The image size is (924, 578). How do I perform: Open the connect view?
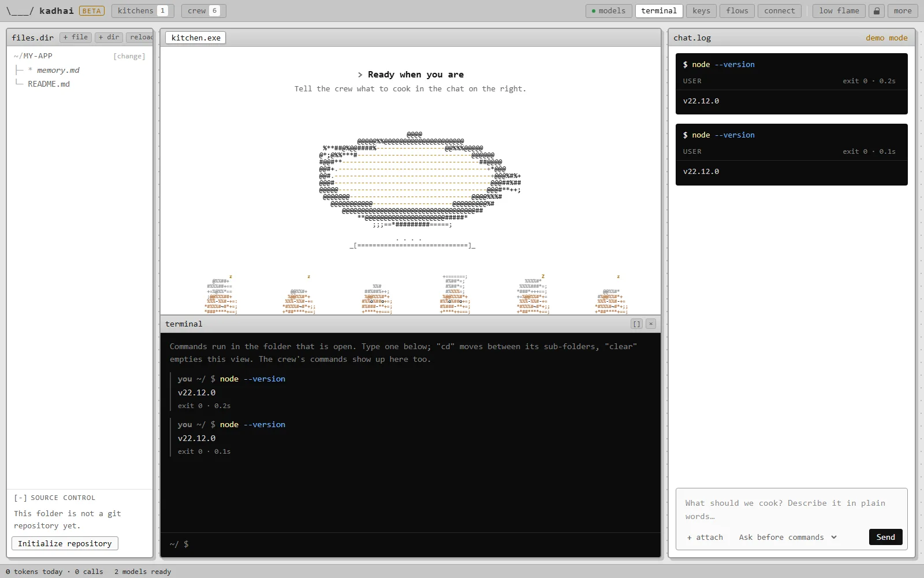coord(780,11)
